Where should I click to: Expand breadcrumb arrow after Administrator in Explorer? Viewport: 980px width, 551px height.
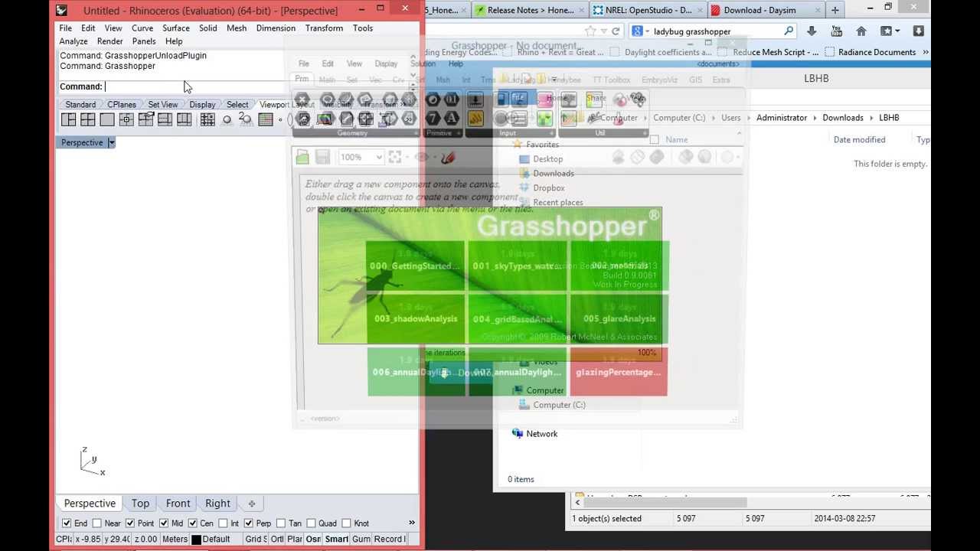coord(815,118)
